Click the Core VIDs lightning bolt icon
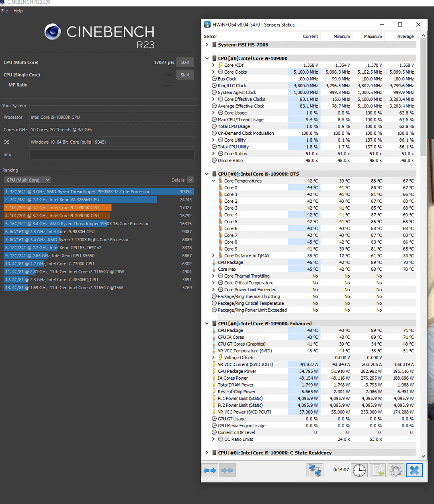434x504 pixels. pyautogui.click(x=220, y=65)
